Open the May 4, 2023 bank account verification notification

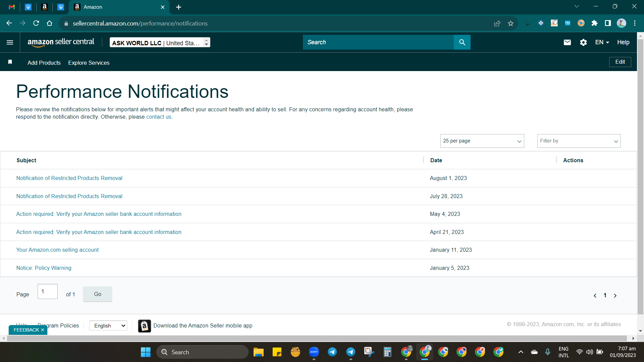click(99, 214)
